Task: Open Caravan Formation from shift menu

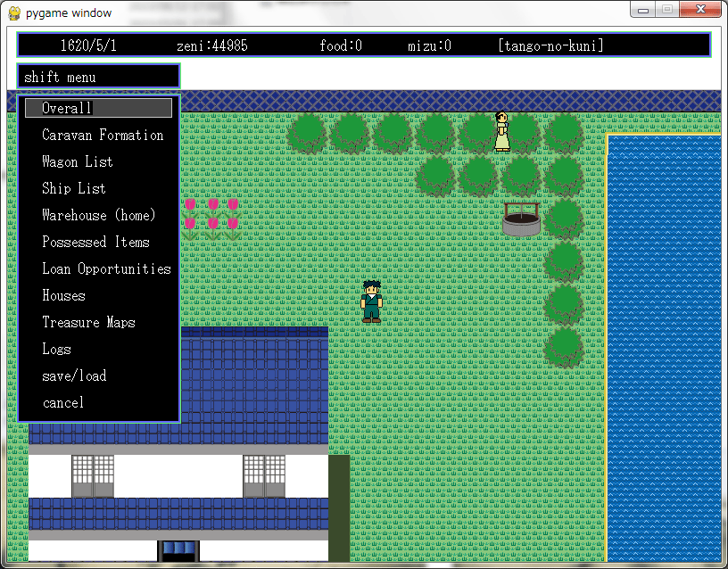Action: (103, 135)
